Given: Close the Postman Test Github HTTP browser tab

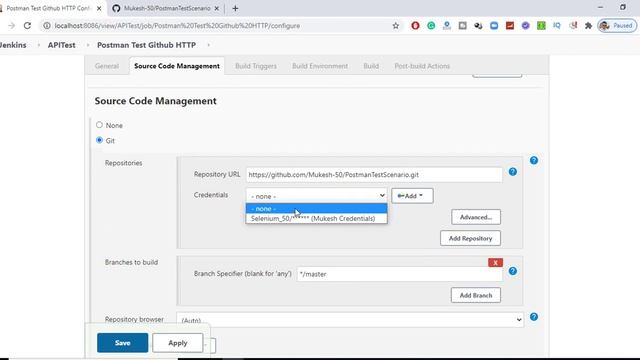Looking at the screenshot, I should 99,8.
